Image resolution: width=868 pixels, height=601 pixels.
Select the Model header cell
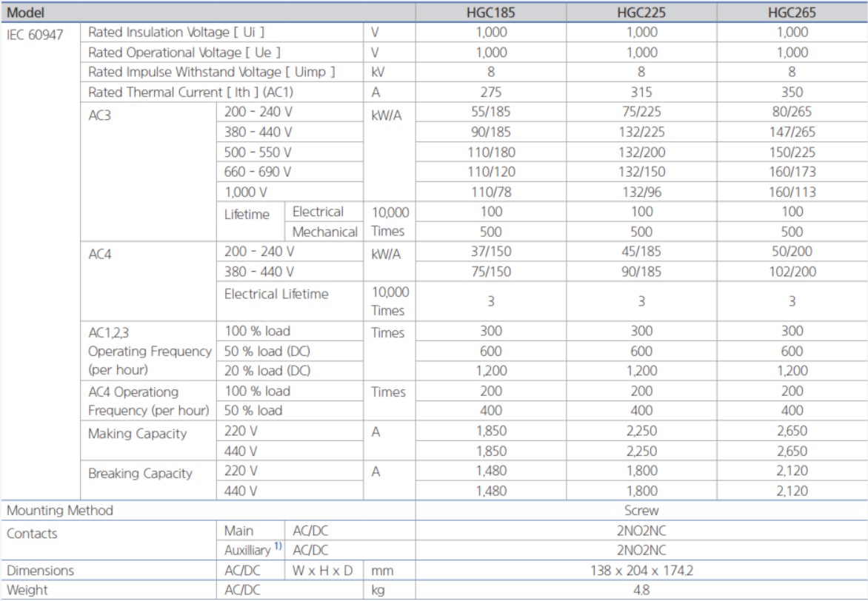(26, 13)
